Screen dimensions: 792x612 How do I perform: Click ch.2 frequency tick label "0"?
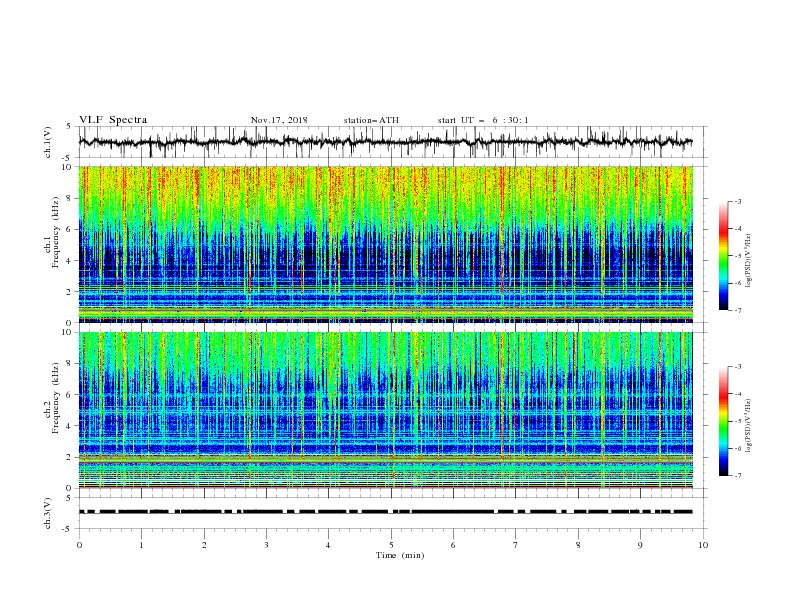tap(70, 488)
